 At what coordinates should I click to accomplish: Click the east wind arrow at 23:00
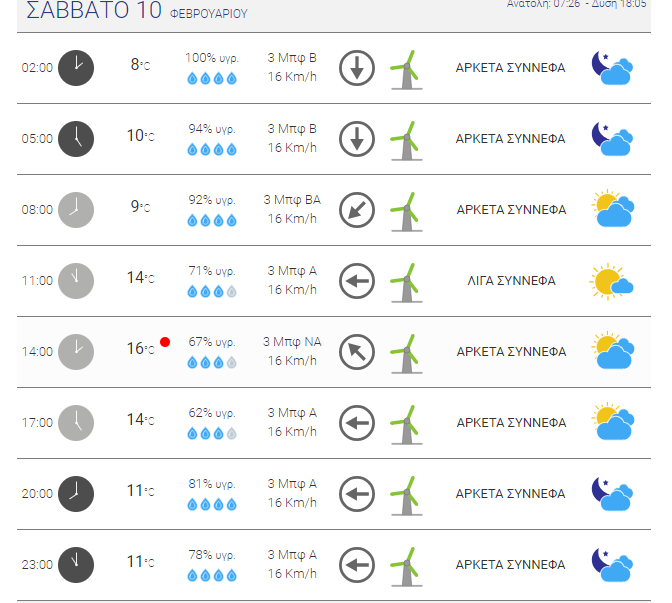357,565
